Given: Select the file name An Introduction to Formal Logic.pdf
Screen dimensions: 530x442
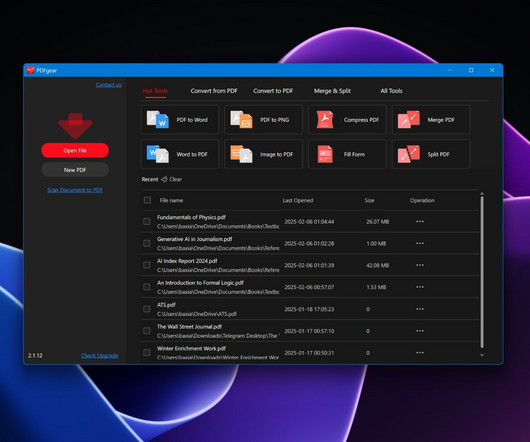Looking at the screenshot, I should coord(200,283).
